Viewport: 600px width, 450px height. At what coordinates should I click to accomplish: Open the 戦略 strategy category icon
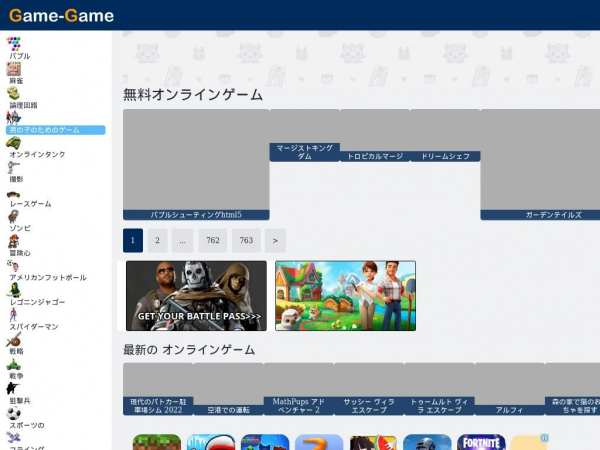[x=13, y=339]
